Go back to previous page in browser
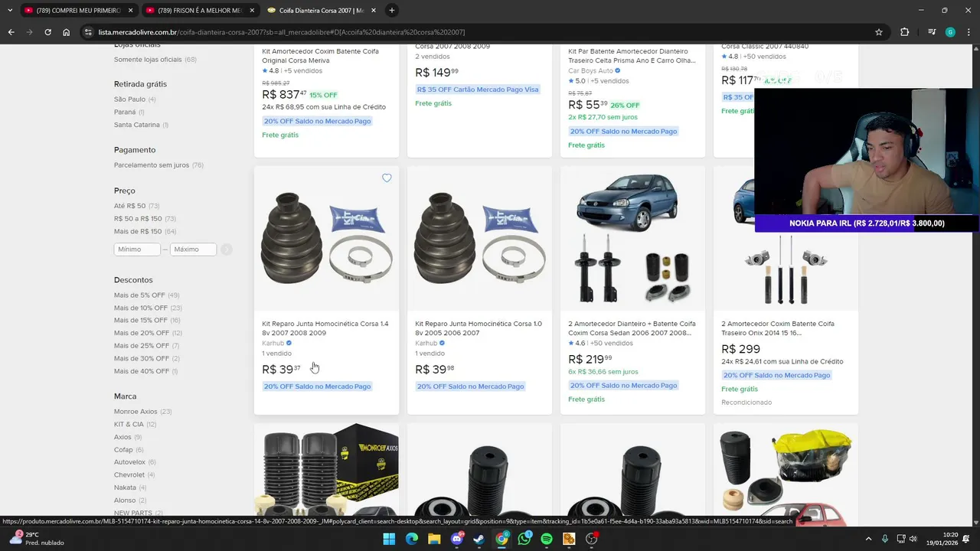The height and width of the screenshot is (551, 980). tap(11, 32)
